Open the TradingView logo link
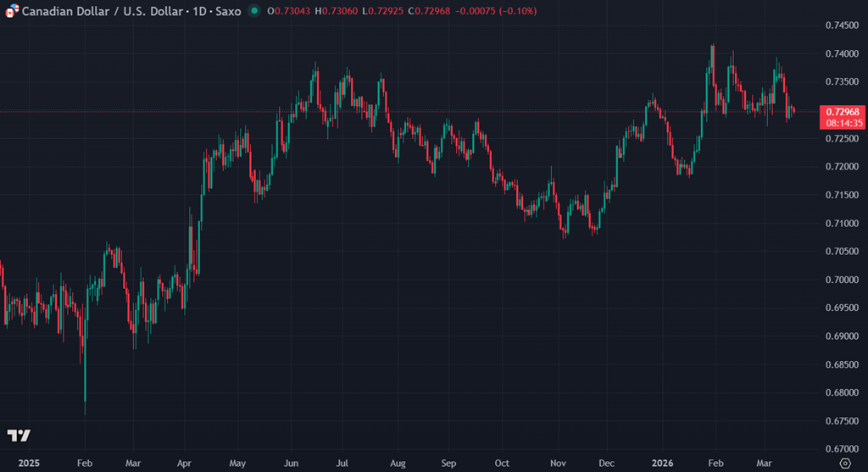Screen dimensions: 868x472 pyautogui.click(x=19, y=436)
